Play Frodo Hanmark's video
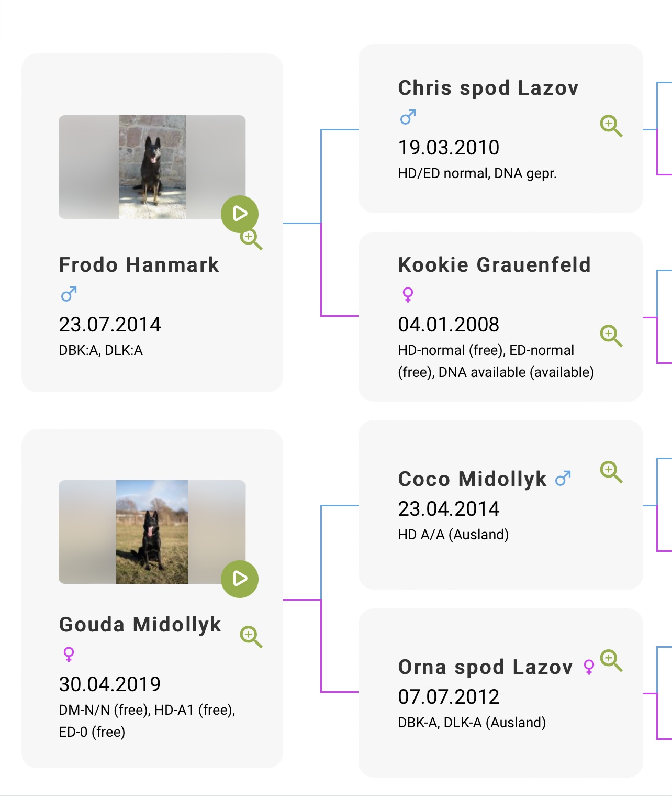The image size is (672, 809). [240, 214]
